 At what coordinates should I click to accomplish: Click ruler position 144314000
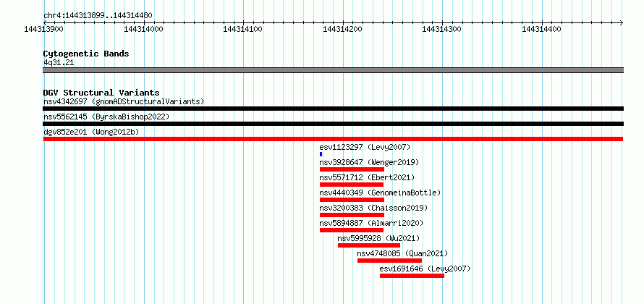pyautogui.click(x=144, y=29)
